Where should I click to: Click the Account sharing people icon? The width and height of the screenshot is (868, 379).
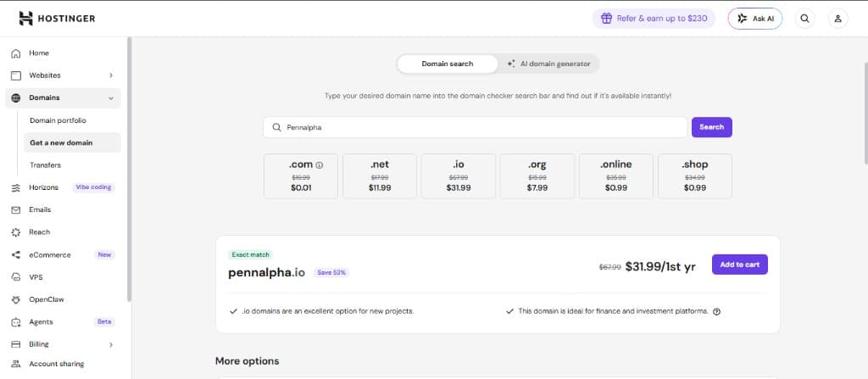pyautogui.click(x=16, y=364)
